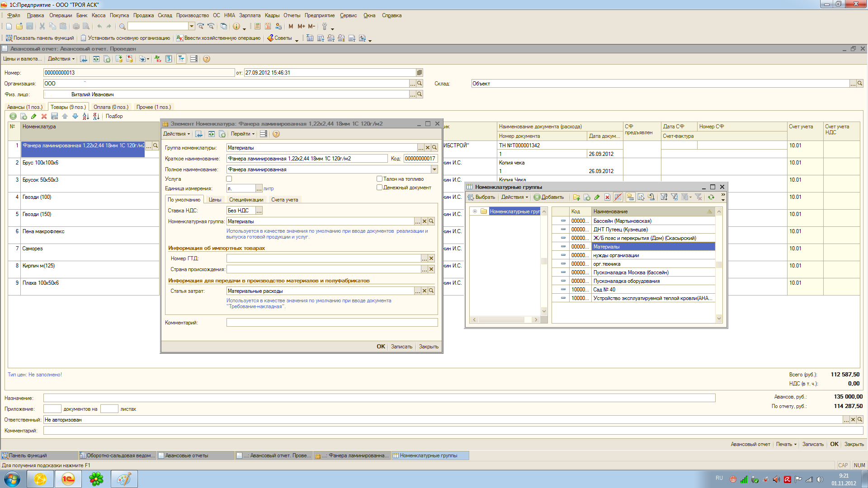Open the Зарплата menu
The image size is (868, 488).
(x=250, y=15)
